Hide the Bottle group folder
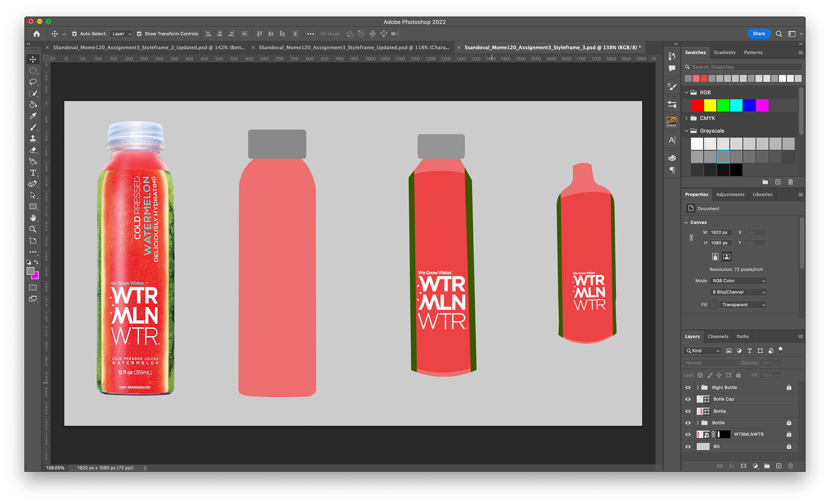The height and width of the screenshot is (504, 830). point(688,423)
